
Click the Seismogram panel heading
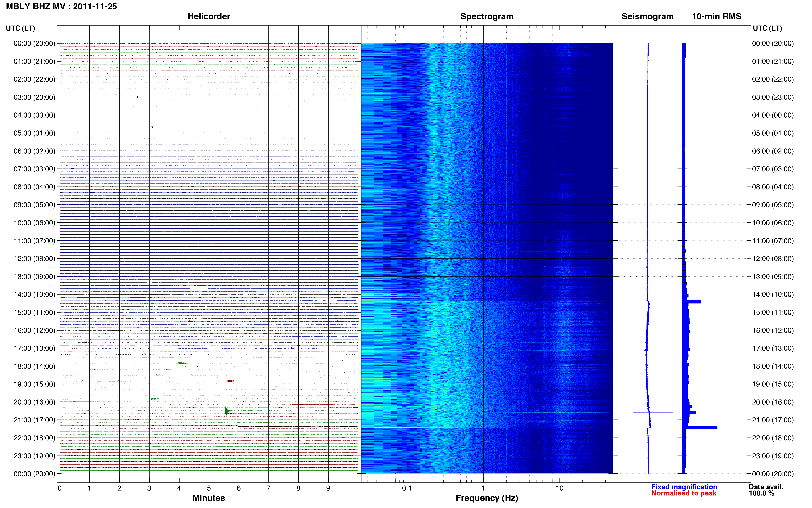point(648,16)
